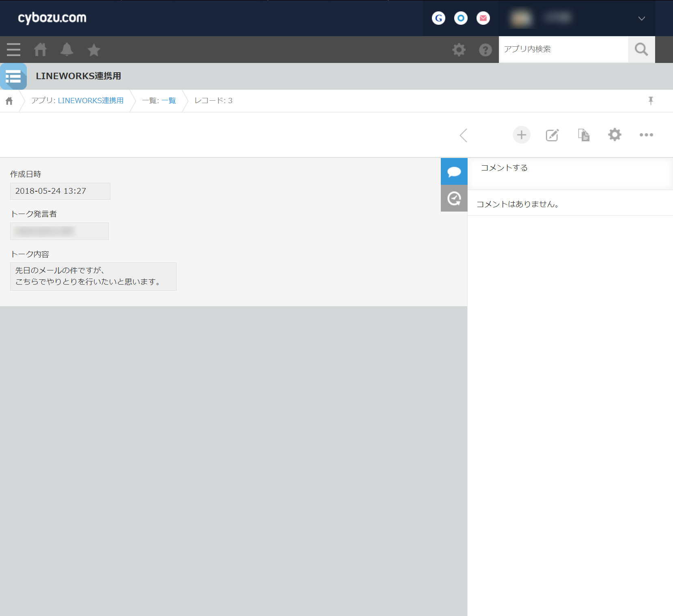
Task: Open the bookmarks star icon
Action: (94, 50)
